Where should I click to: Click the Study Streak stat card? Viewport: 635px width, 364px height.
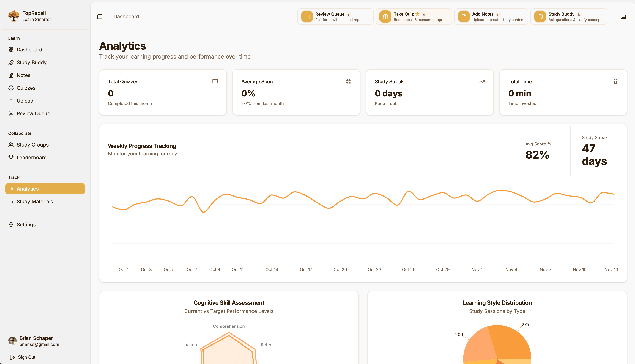tap(430, 92)
